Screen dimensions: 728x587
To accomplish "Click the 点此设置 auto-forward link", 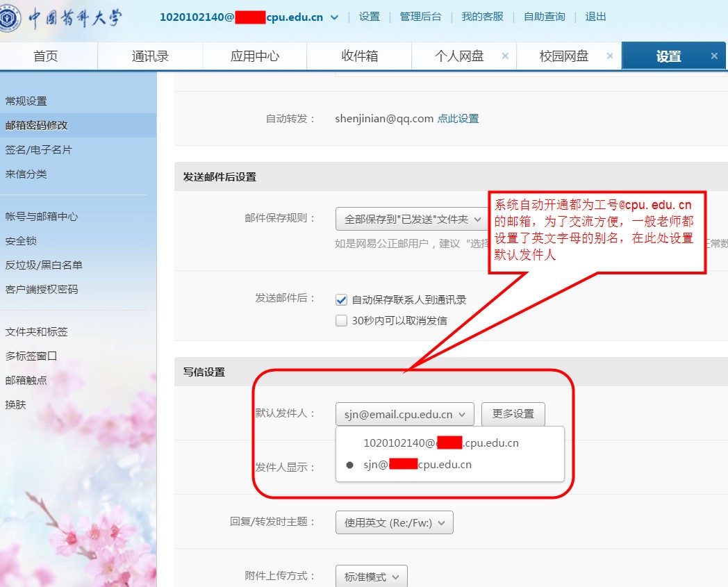I will click(458, 119).
